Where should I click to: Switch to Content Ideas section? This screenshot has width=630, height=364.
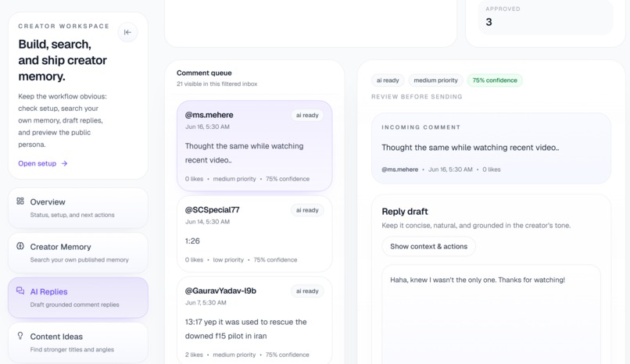click(x=78, y=343)
